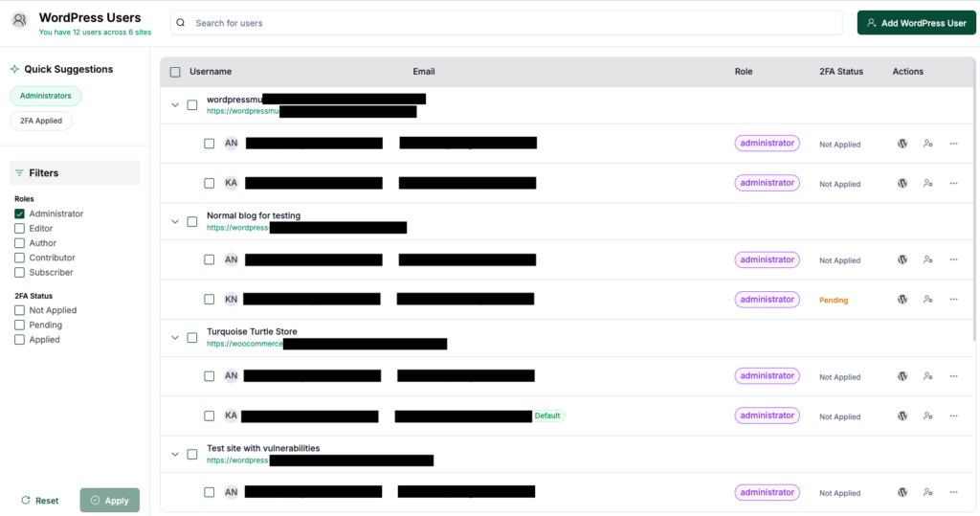Click the 2FA Status column header

click(841, 72)
